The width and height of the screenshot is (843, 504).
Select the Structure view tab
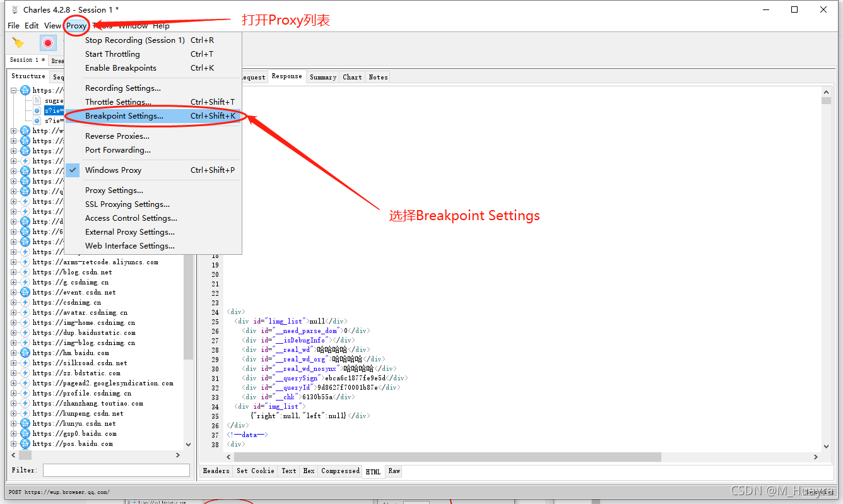tap(28, 76)
